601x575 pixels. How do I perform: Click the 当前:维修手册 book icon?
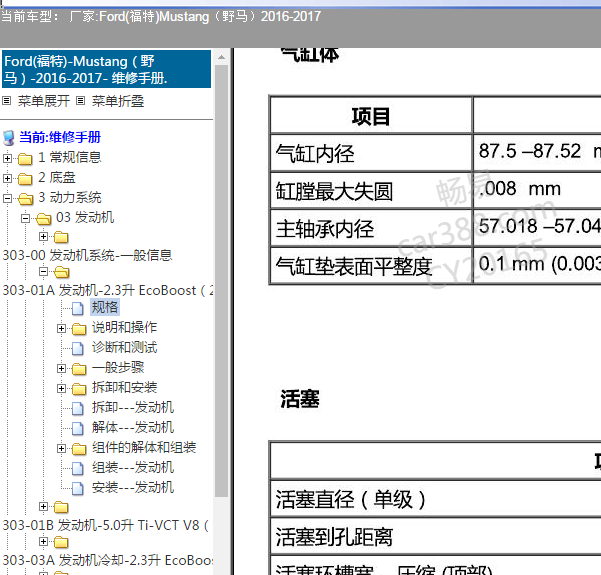click(x=8, y=138)
